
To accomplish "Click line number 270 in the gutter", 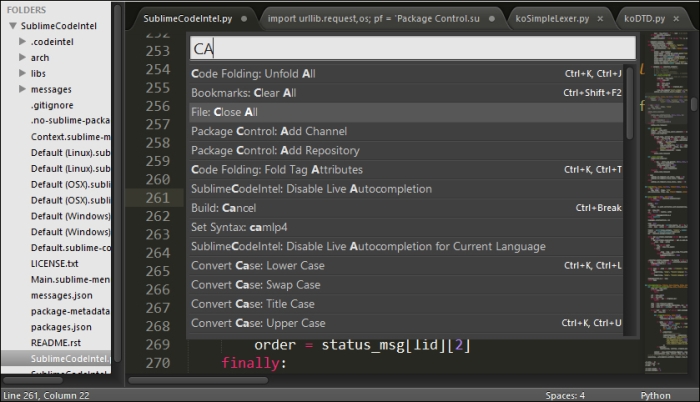I will [x=158, y=363].
